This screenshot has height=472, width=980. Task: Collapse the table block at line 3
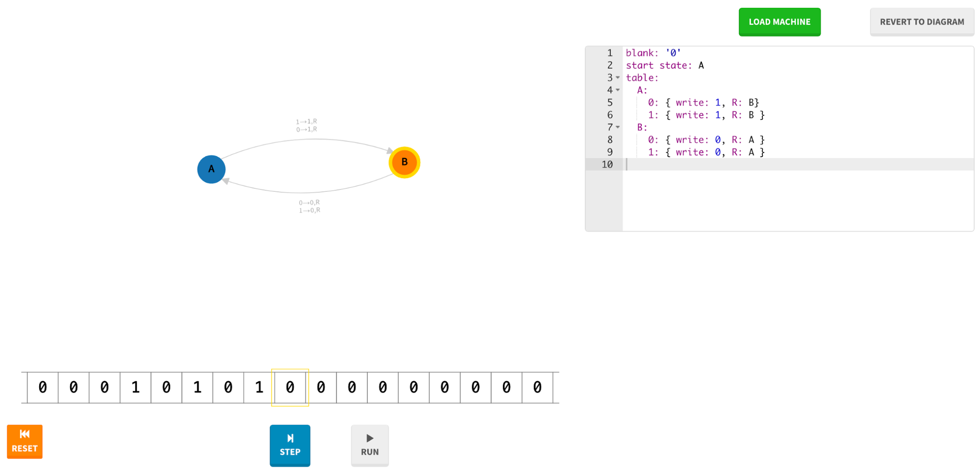coord(618,78)
